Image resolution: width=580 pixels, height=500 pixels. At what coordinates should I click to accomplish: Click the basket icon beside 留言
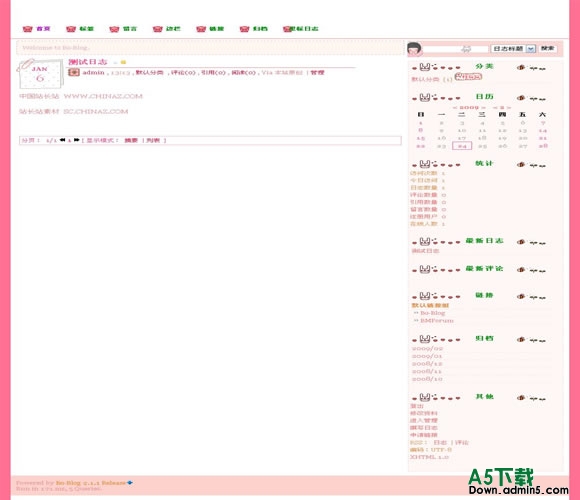[x=114, y=29]
